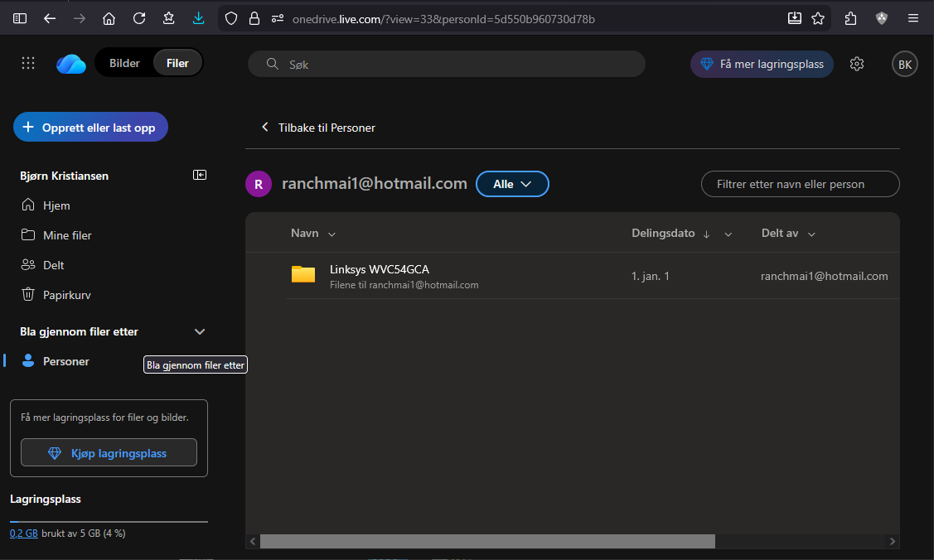The height and width of the screenshot is (560, 934).
Task: Open the browser extensions puzzle icon
Action: pos(850,18)
